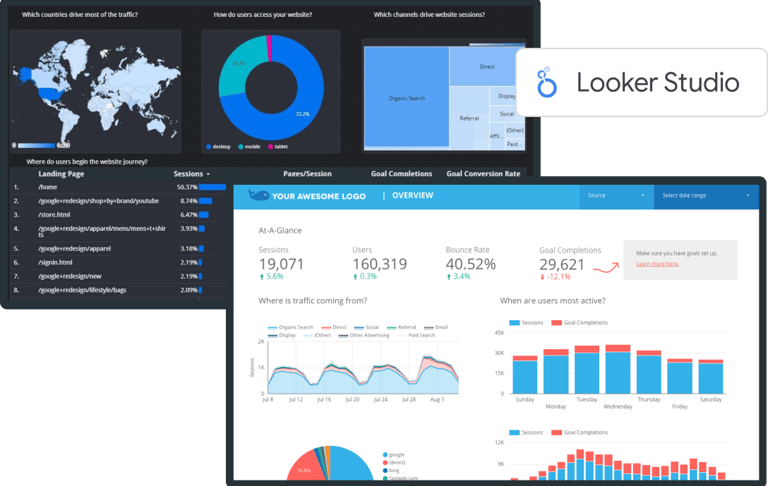Click the whale logo icon
Viewport: 768px width, 486px height.
[x=259, y=195]
